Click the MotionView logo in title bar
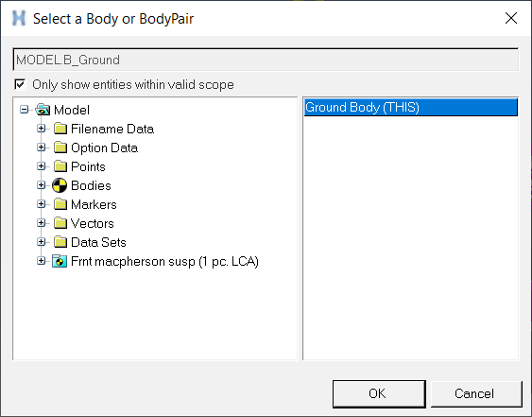This screenshot has width=532, height=417. pos(19,18)
